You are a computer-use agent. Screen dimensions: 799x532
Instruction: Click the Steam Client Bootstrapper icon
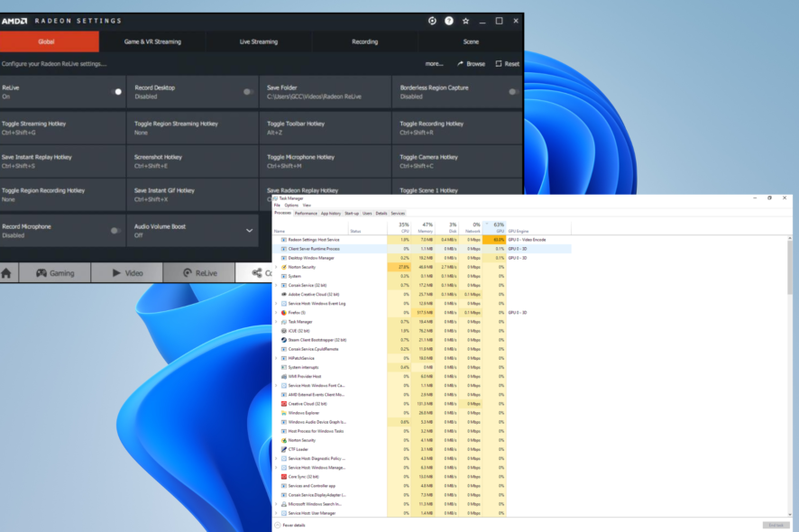284,340
